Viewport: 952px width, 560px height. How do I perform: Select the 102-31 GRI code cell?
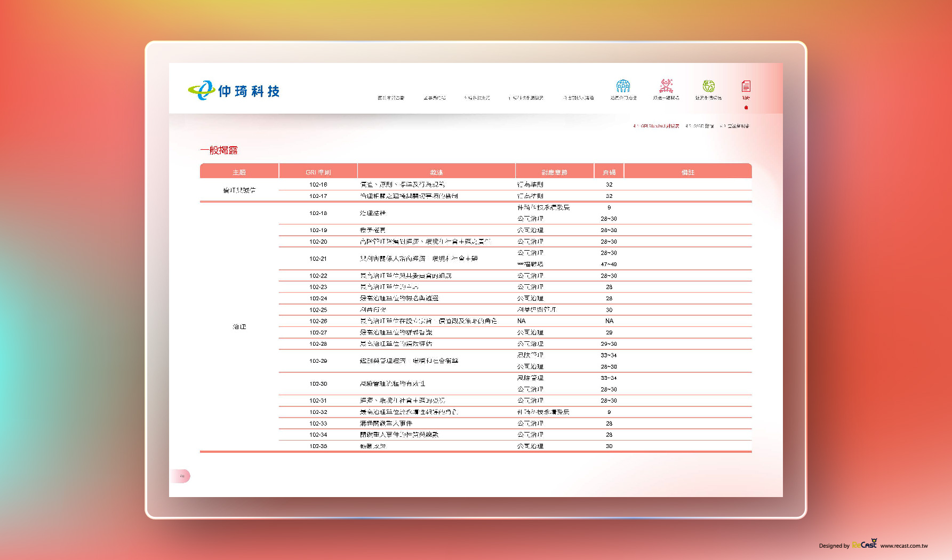318,401
